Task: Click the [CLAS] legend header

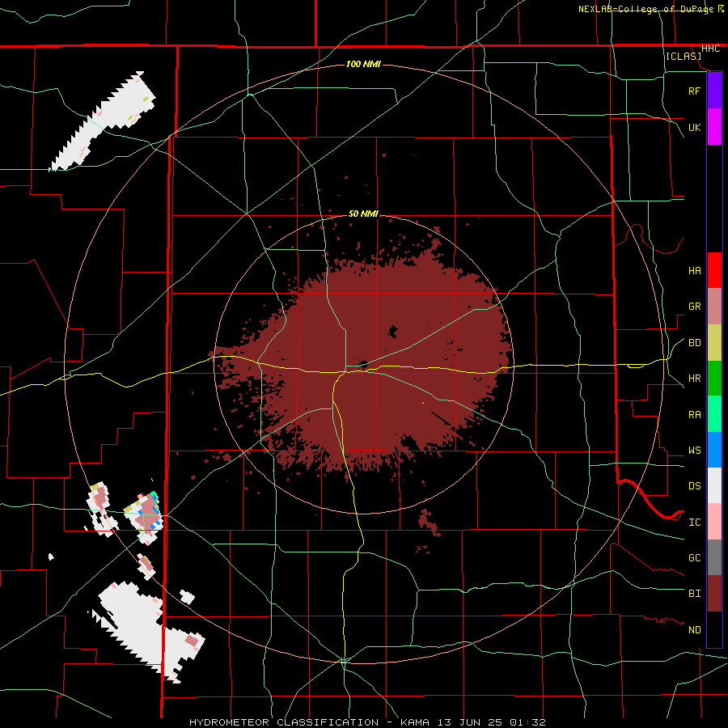Action: click(684, 57)
